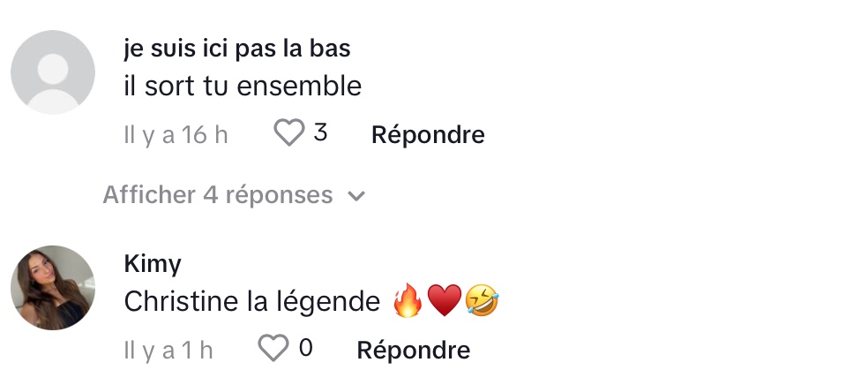
Task: Click the "Il y a 1 h" timestamp
Action: coord(168,350)
